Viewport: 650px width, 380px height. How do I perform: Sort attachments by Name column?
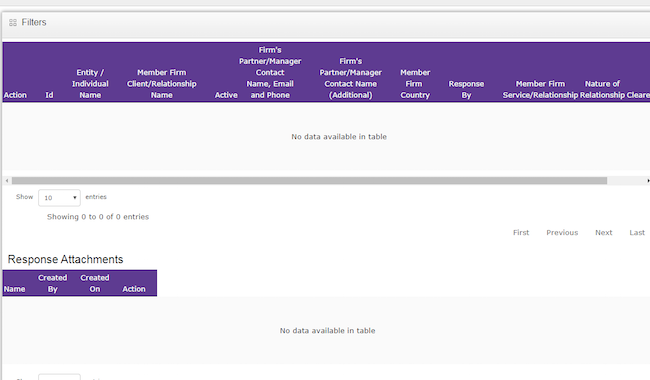15,289
